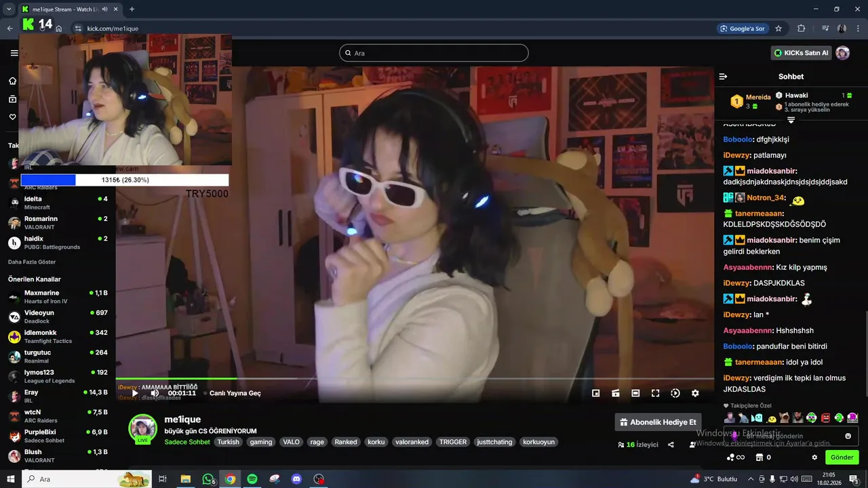
Task: Click the Home icon in sidebar
Action: 12,81
